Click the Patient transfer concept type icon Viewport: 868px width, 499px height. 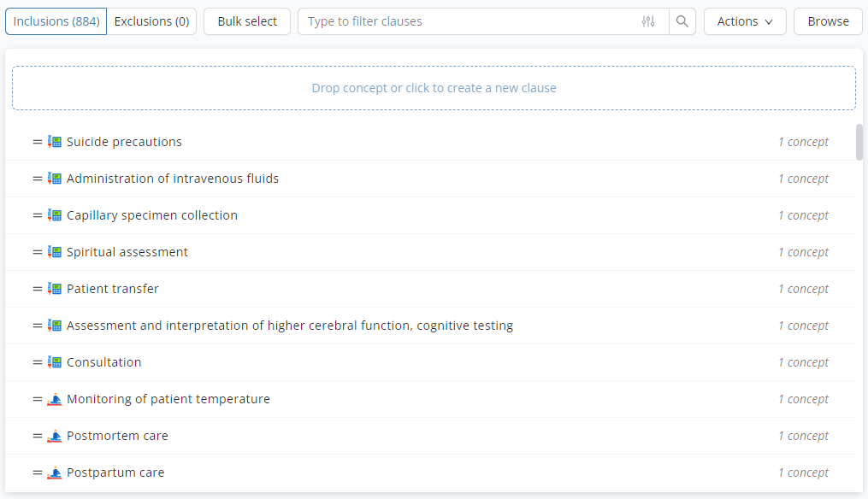pyautogui.click(x=55, y=289)
